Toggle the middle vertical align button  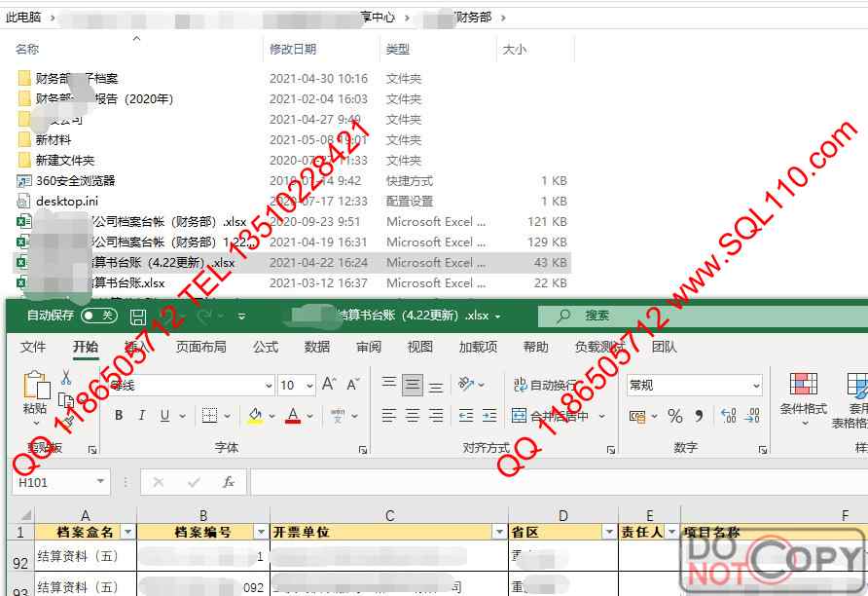point(413,386)
